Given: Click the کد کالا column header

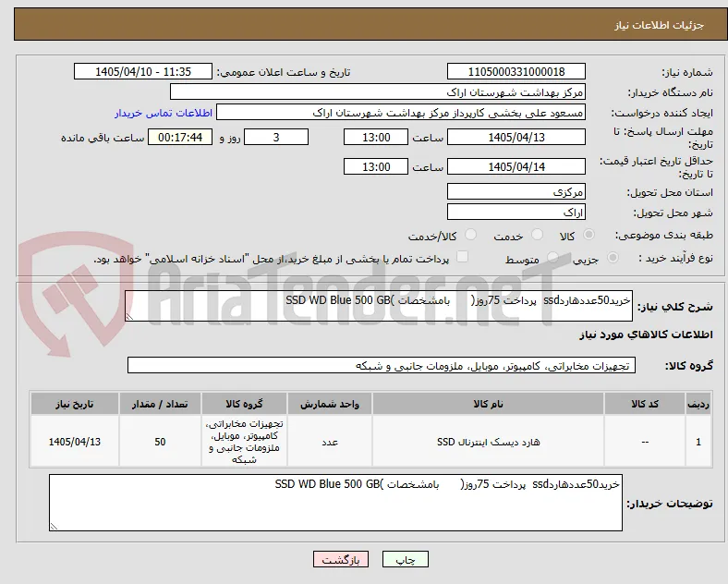Looking at the screenshot, I should [x=645, y=404].
